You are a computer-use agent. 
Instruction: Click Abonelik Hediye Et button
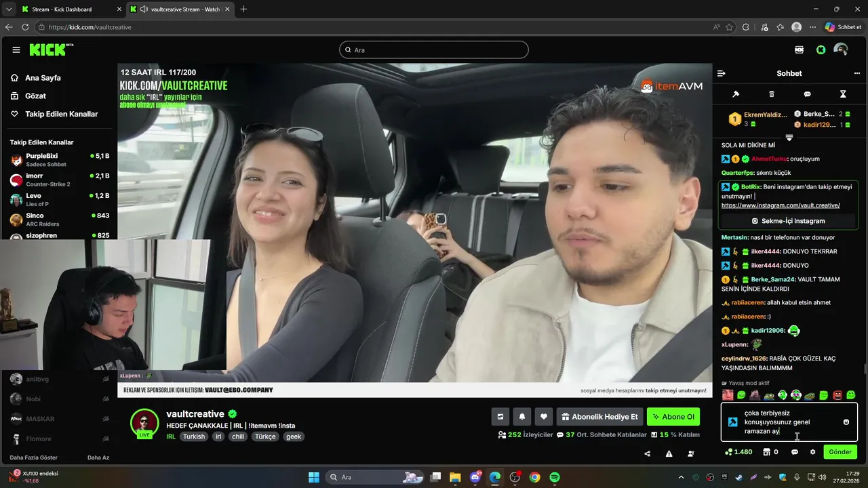pos(600,417)
